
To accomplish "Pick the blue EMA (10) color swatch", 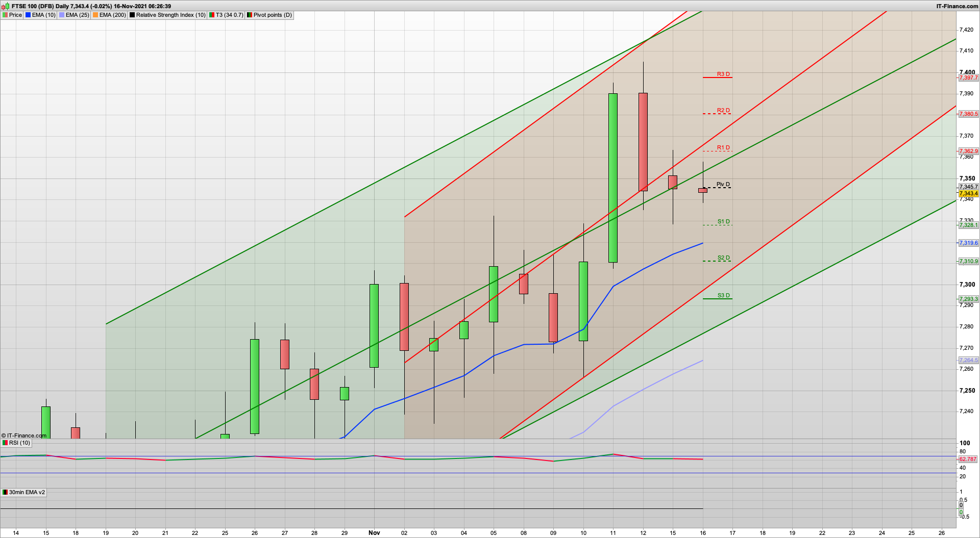I will point(28,15).
